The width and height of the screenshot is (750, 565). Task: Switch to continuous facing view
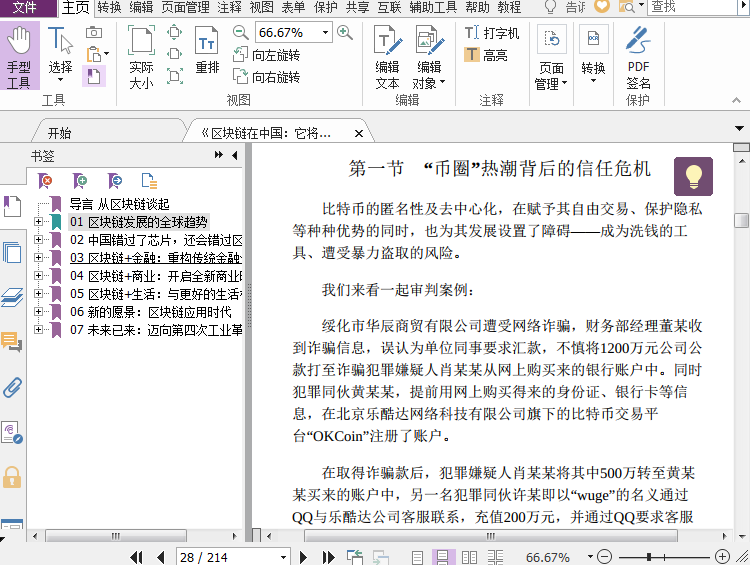pyautogui.click(x=496, y=557)
